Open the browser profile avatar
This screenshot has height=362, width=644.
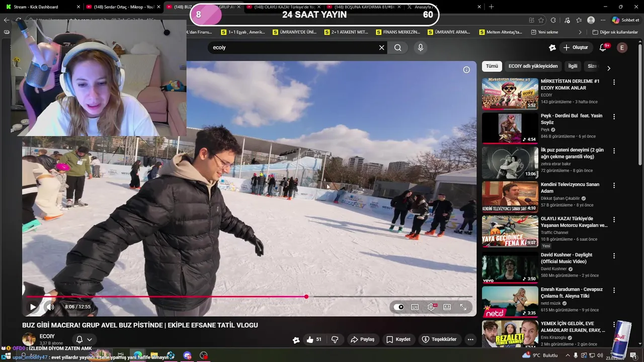(591, 20)
